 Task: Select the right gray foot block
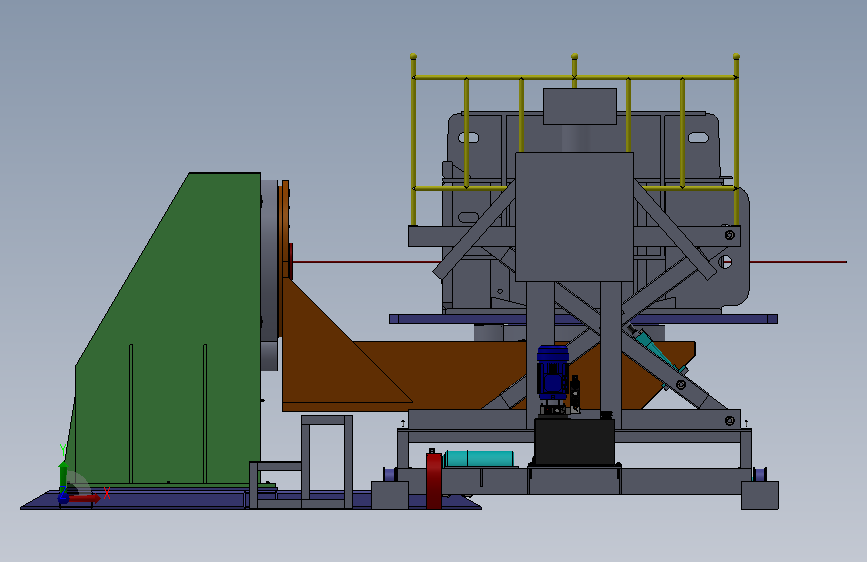[x=760, y=495]
